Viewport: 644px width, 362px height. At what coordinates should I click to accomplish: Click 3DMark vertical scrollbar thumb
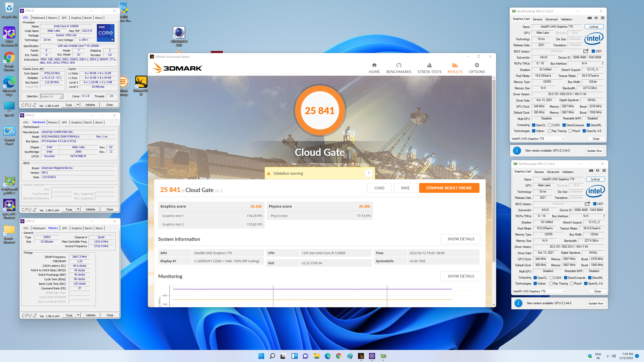tap(494, 171)
